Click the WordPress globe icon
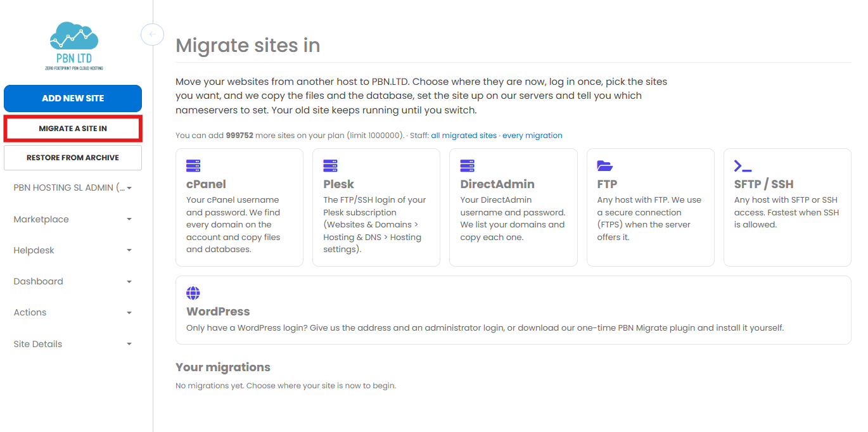868x432 pixels. click(193, 293)
